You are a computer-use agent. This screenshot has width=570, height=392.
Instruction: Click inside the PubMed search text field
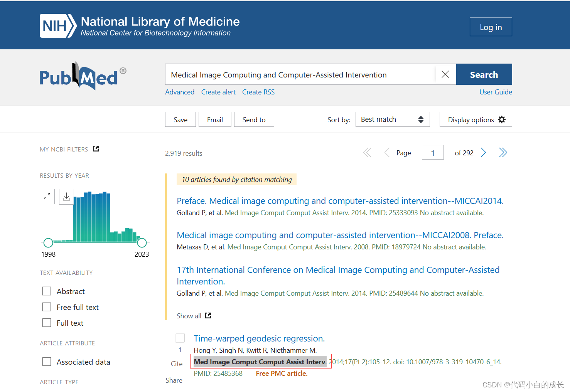point(300,74)
